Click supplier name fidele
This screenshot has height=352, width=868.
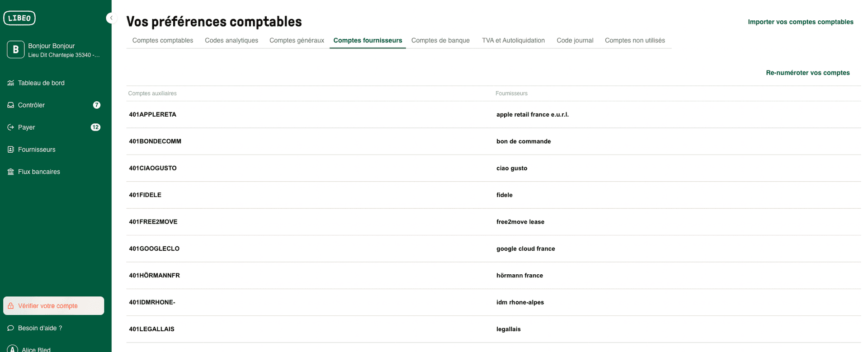505,195
